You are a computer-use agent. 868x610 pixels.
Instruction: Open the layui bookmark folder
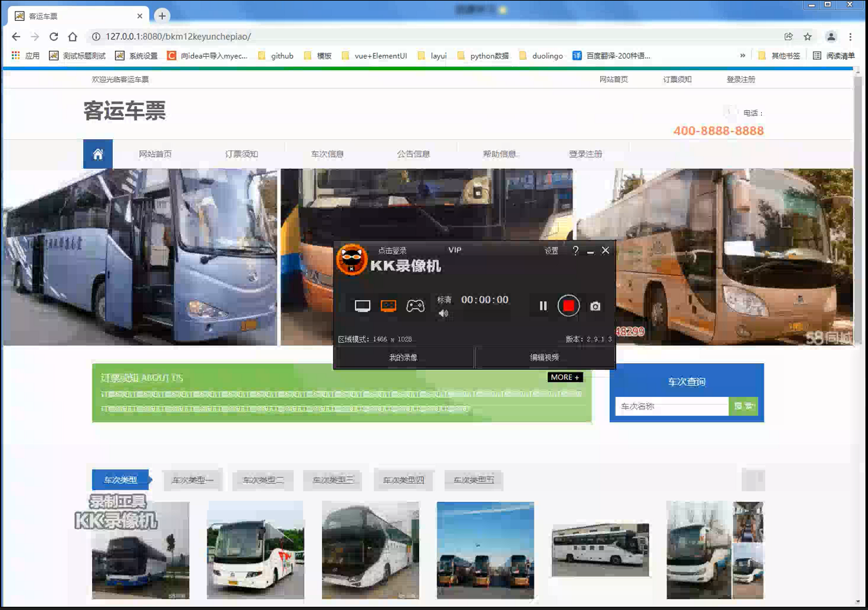point(432,56)
